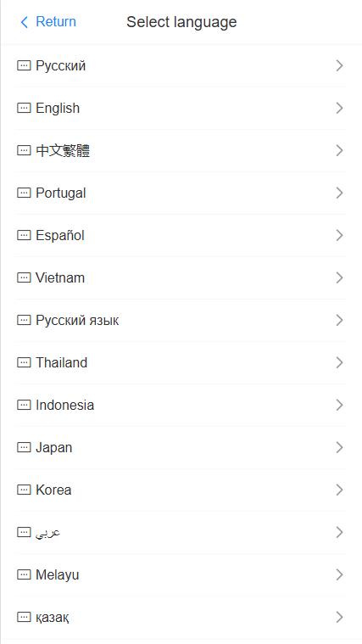Image resolution: width=362 pixels, height=644 pixels.
Task: Open the chevron arrow on the Korea row
Action: 339,490
